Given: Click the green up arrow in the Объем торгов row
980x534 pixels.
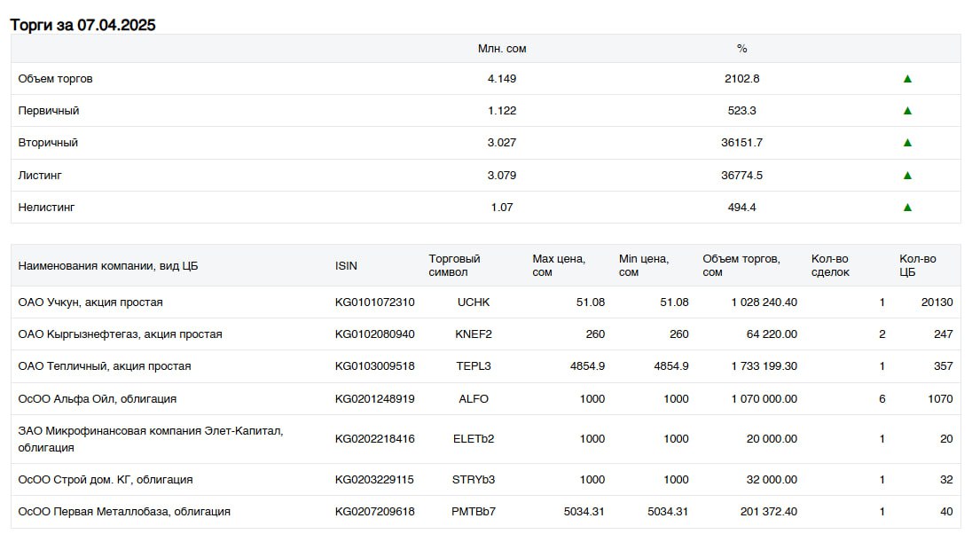Looking at the screenshot, I should click(907, 79).
